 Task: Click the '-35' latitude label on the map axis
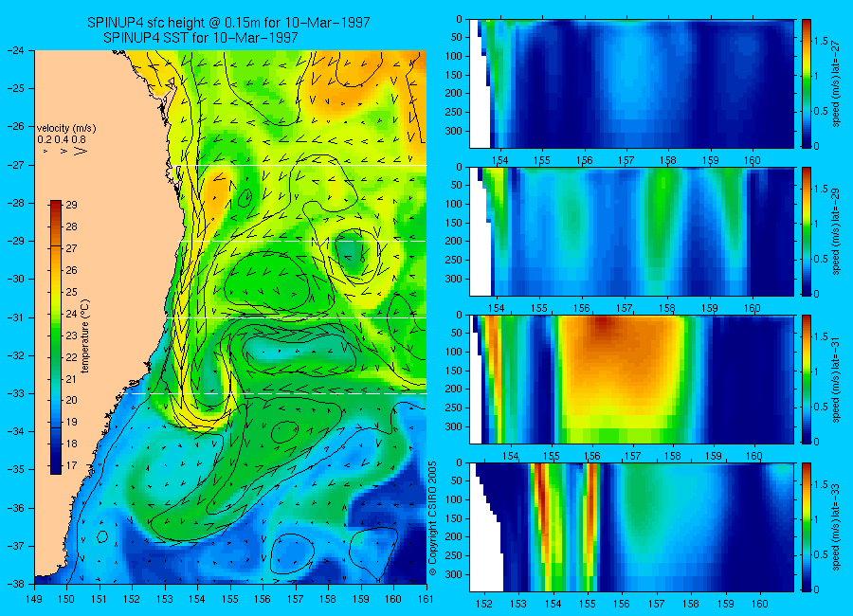(16, 469)
